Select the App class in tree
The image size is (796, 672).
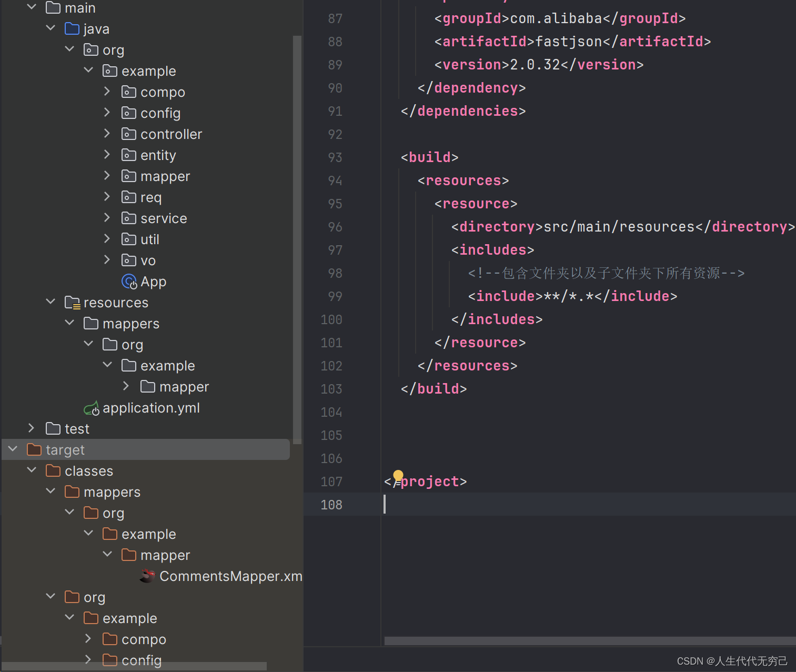154,282
